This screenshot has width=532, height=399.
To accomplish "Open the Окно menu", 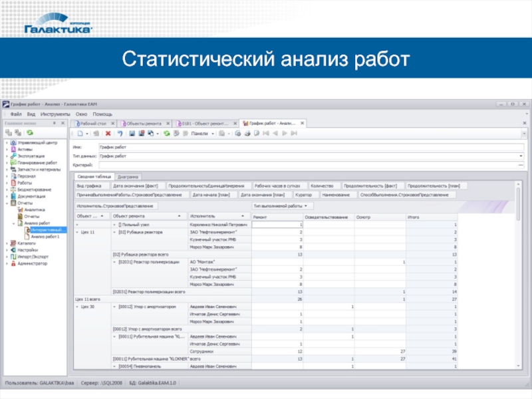I will (81, 114).
